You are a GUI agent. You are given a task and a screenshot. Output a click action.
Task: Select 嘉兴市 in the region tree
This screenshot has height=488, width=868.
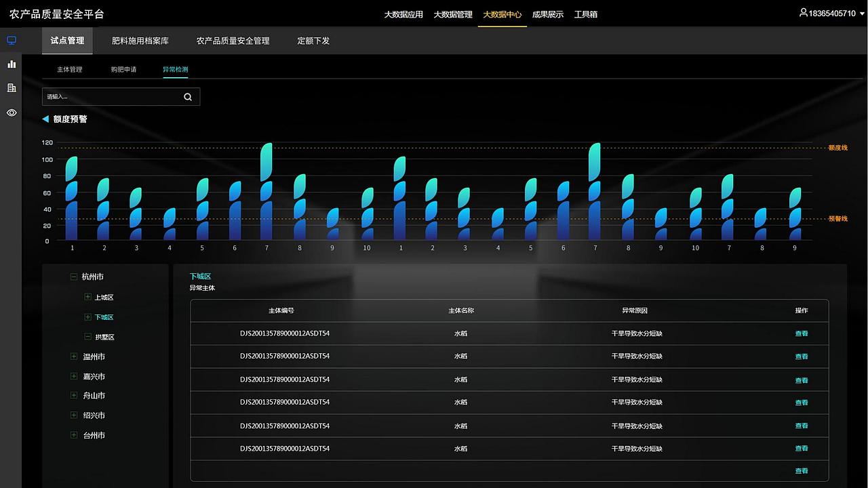[x=94, y=376]
